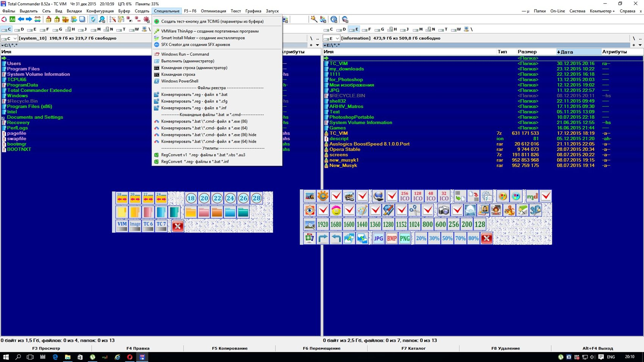Click the JPG conversion button
Image resolution: width=644 pixels, height=362 pixels.
[378, 238]
